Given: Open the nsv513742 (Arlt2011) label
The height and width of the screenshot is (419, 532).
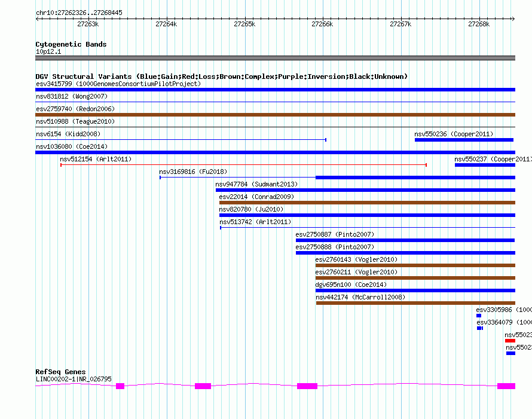Looking at the screenshot, I should 255,222.
